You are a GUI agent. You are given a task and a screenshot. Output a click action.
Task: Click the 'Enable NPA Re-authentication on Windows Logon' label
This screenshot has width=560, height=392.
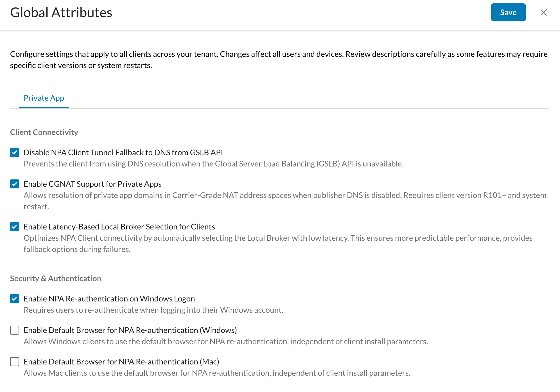[109, 299]
